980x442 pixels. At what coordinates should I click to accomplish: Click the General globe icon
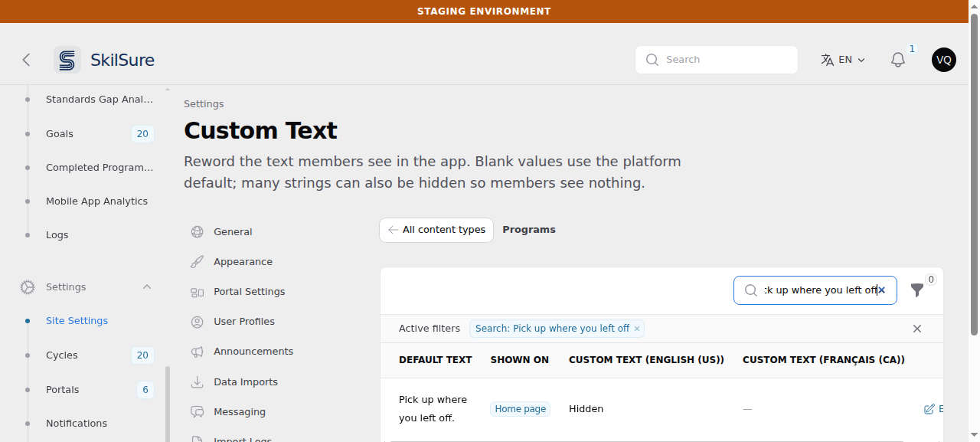198,232
